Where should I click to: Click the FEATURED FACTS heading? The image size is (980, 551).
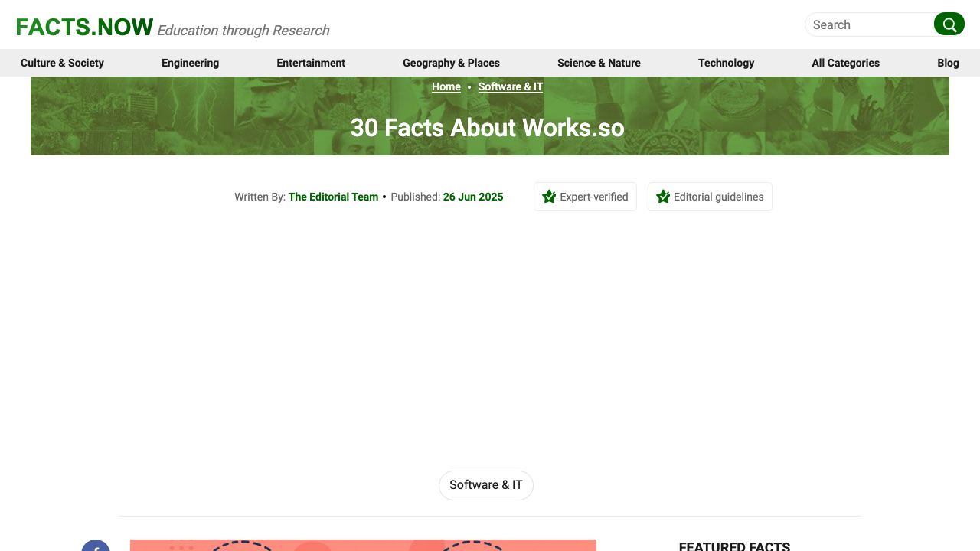(734, 546)
